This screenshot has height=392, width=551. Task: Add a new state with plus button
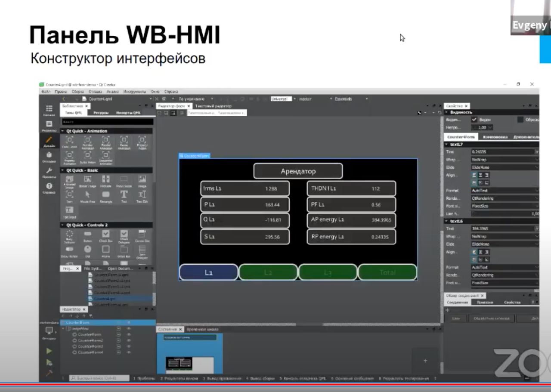pos(425,361)
